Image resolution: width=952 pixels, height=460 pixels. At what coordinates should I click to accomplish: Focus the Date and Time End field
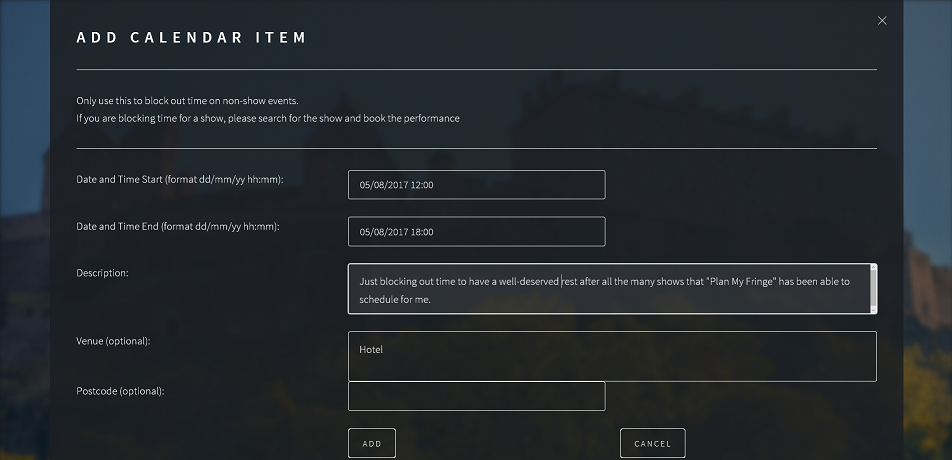click(x=476, y=232)
